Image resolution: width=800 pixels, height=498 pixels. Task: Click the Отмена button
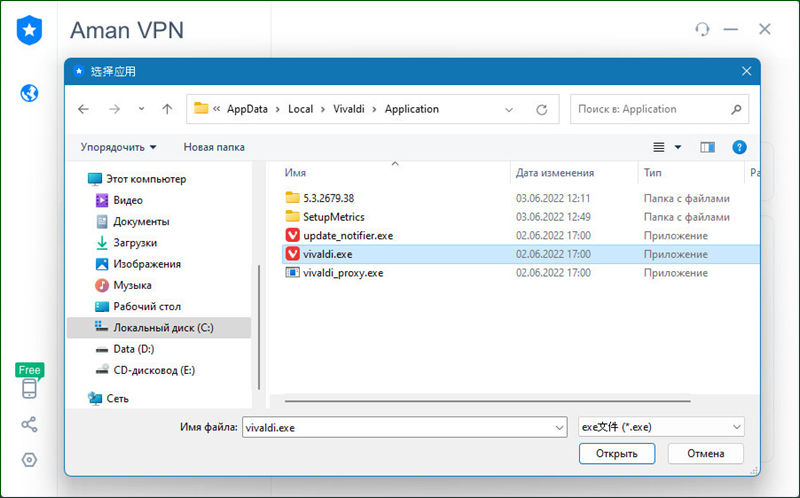(x=706, y=453)
